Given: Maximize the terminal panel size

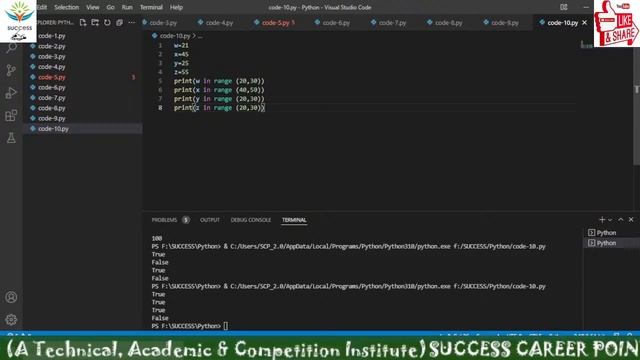Looking at the screenshot, I should click(x=621, y=220).
